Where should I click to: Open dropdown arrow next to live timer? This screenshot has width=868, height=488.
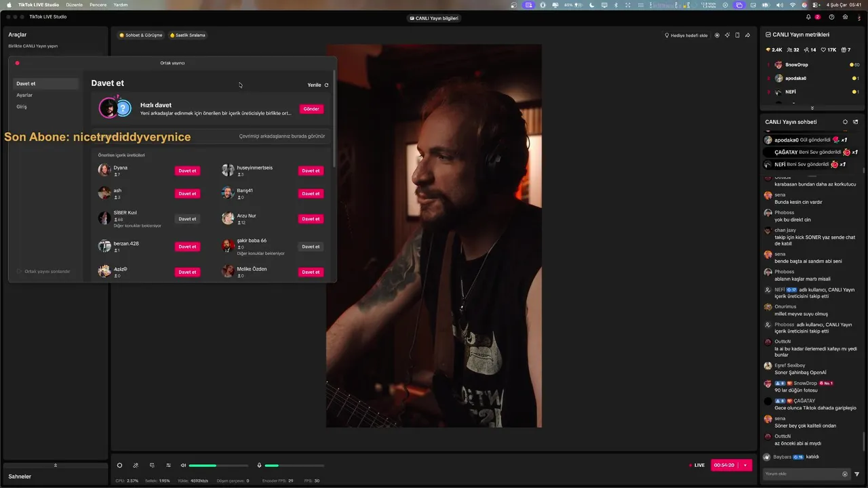point(745,466)
